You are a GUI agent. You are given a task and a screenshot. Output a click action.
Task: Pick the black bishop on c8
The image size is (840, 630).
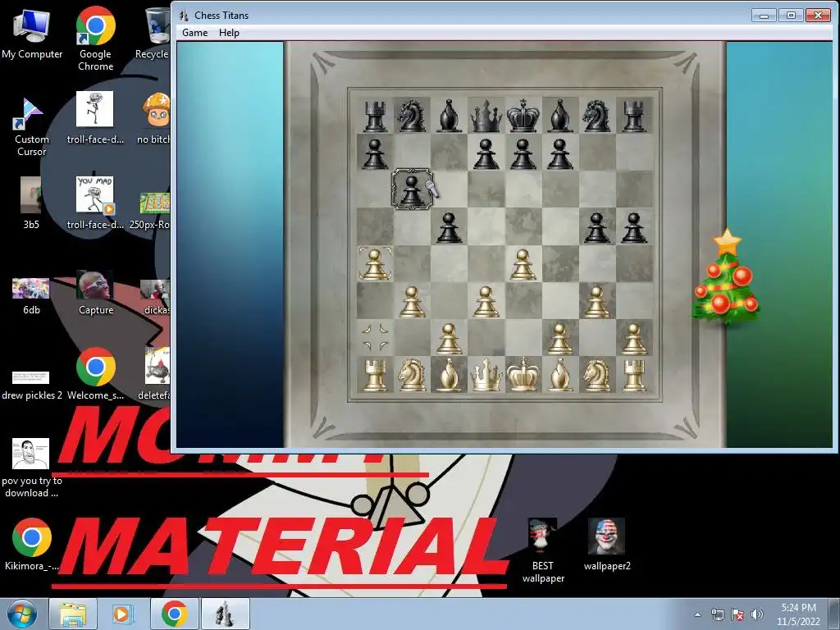(x=449, y=116)
